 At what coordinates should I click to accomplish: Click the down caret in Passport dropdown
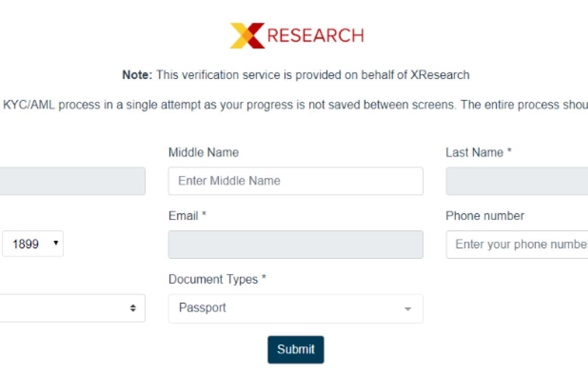click(408, 309)
